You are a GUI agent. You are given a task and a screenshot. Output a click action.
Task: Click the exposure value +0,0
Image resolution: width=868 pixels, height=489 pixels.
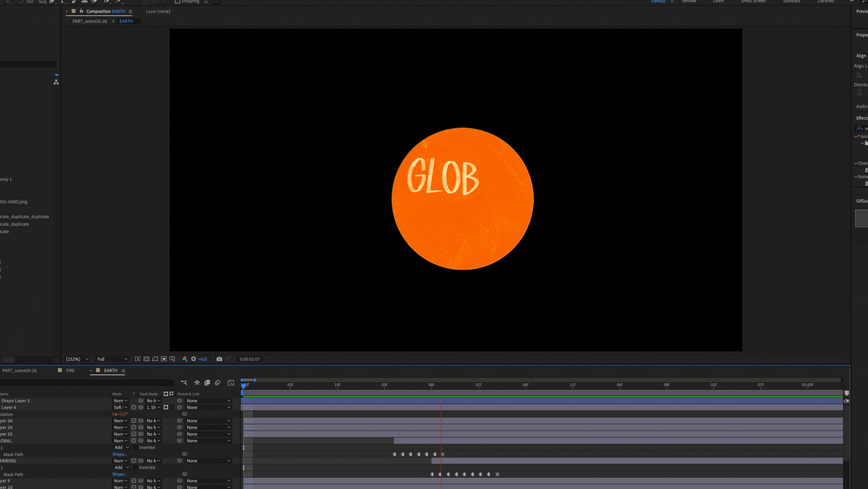(x=203, y=359)
